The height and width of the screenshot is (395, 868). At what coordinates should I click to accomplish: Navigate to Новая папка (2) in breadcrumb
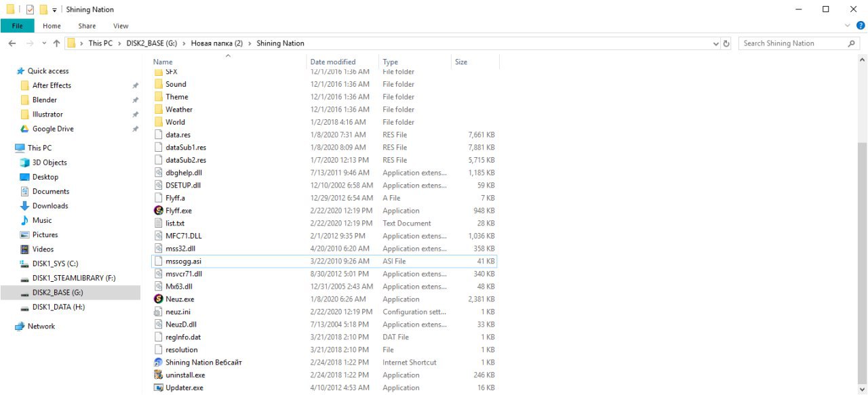pos(216,43)
